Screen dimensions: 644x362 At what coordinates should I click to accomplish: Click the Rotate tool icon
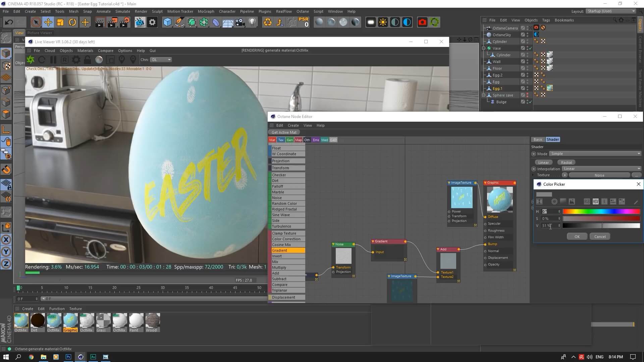(72, 22)
